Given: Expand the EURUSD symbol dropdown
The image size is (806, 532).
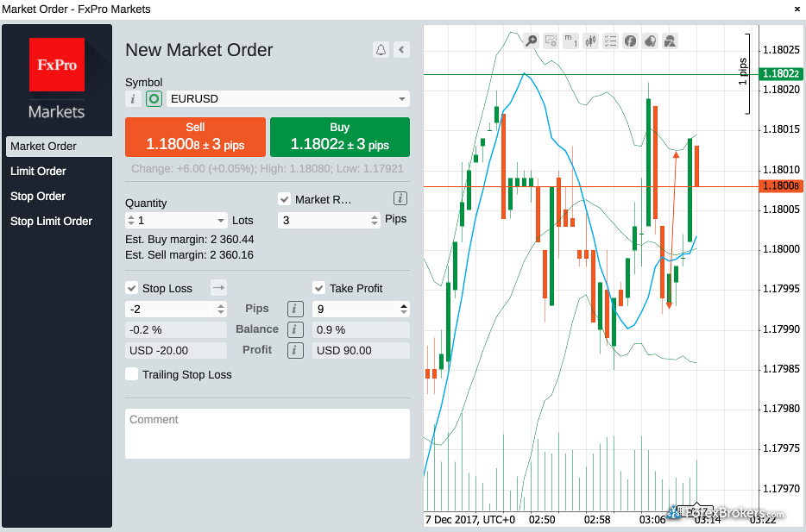Looking at the screenshot, I should 402,98.
